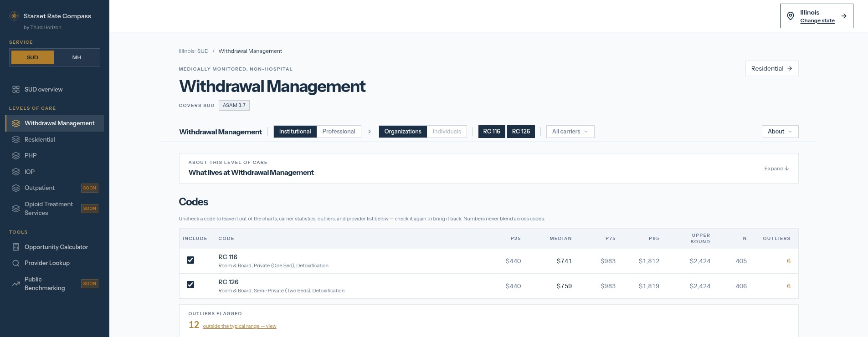Toggle the RC 116 code filter chip
Image resolution: width=868 pixels, height=337 pixels.
pyautogui.click(x=492, y=132)
